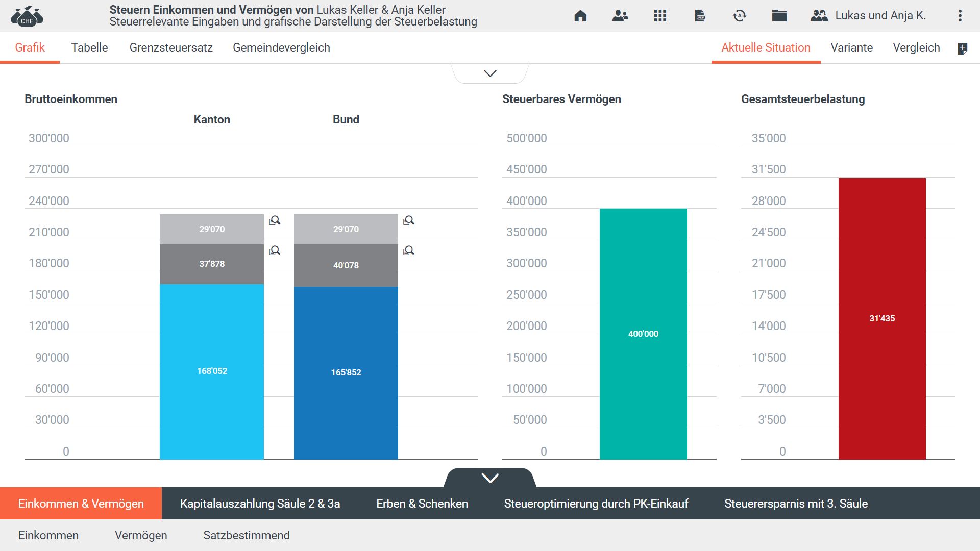The image size is (980, 551).
Task: Click the auto-refresh circular arrows icon
Action: pyautogui.click(x=740, y=16)
